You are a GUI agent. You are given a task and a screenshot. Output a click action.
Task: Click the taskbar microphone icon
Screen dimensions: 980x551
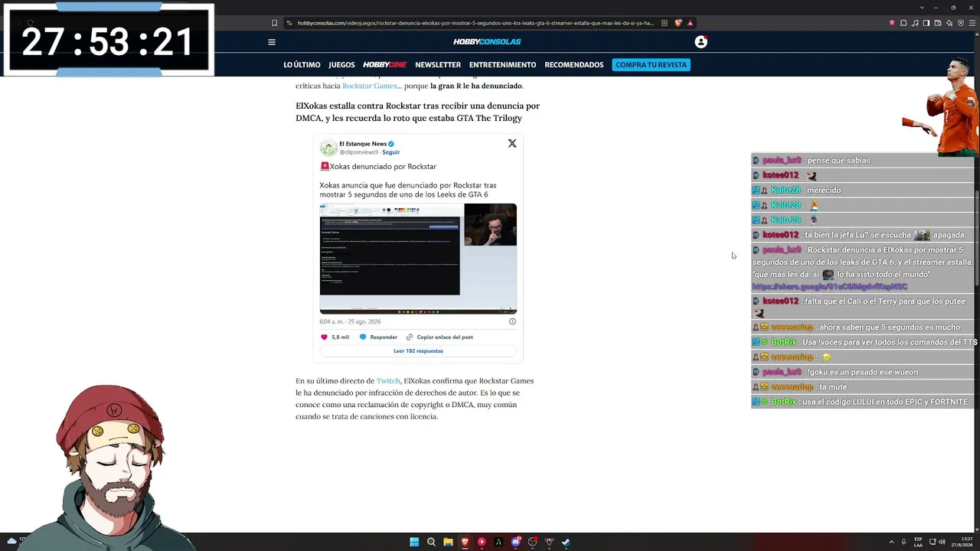pyautogui.click(x=903, y=542)
